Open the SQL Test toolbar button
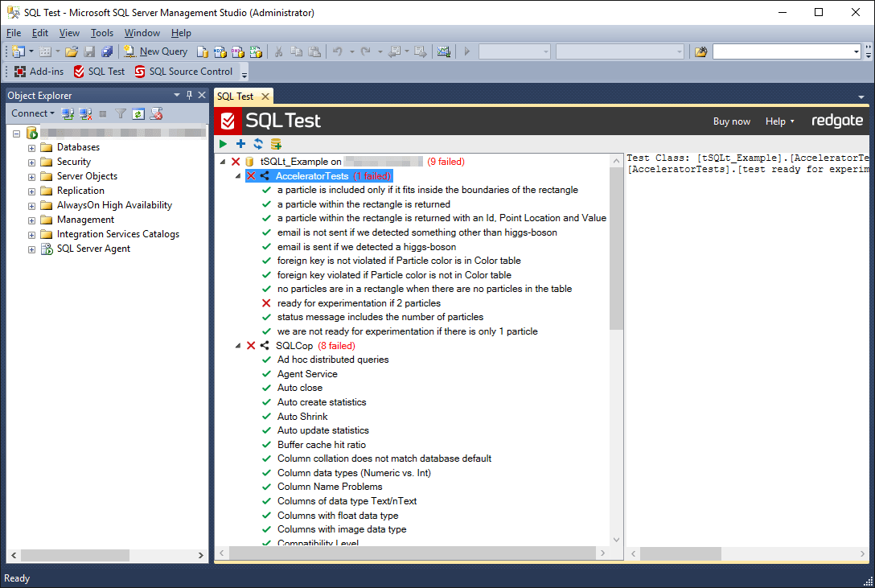The image size is (875, 588). (x=100, y=72)
